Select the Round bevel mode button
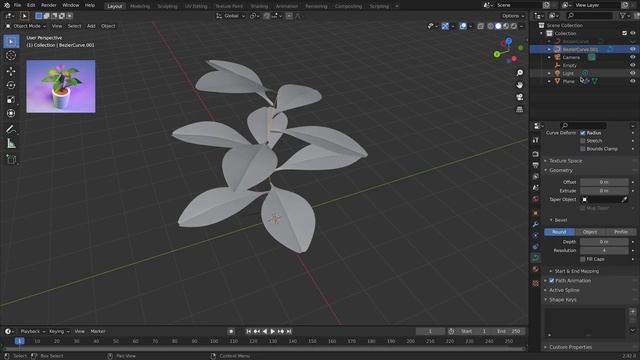Image resolution: width=640 pixels, height=360 pixels. point(559,232)
